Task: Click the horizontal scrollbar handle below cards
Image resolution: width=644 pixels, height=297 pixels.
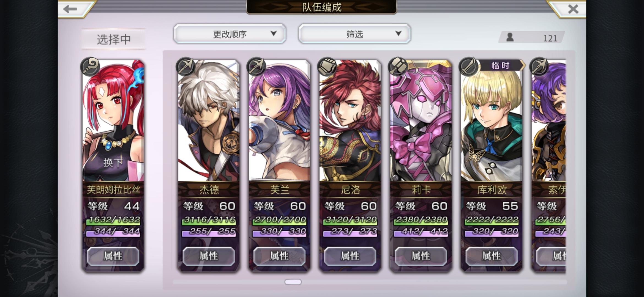Action: point(293,282)
